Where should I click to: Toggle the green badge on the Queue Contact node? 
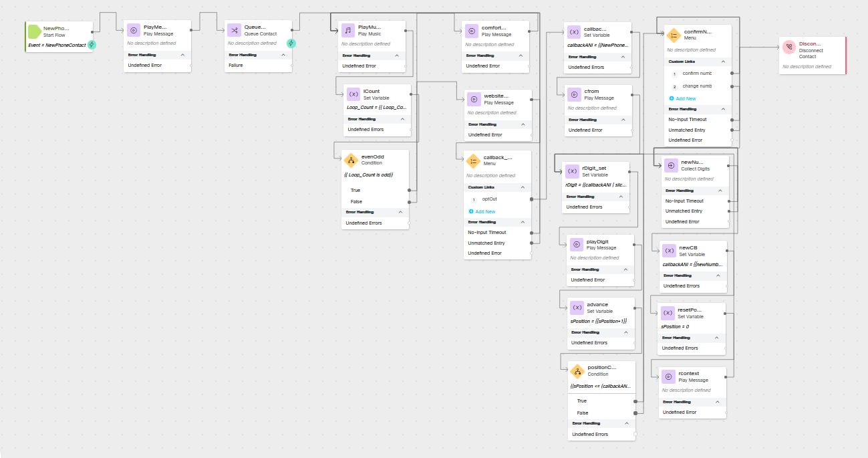point(292,43)
